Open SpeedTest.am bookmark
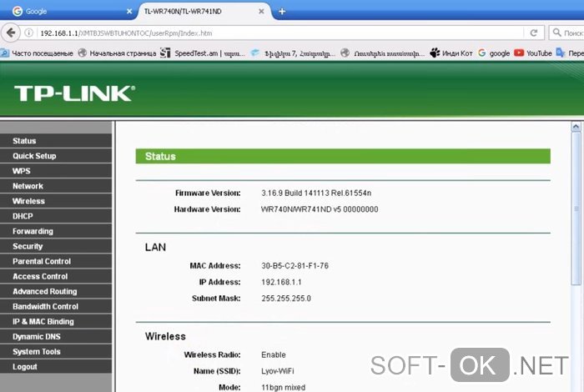 202,53
